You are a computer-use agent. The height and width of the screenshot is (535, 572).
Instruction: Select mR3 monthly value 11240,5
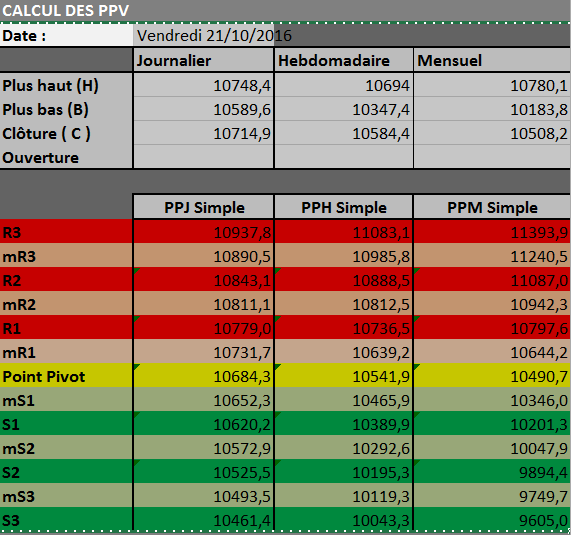click(492, 256)
